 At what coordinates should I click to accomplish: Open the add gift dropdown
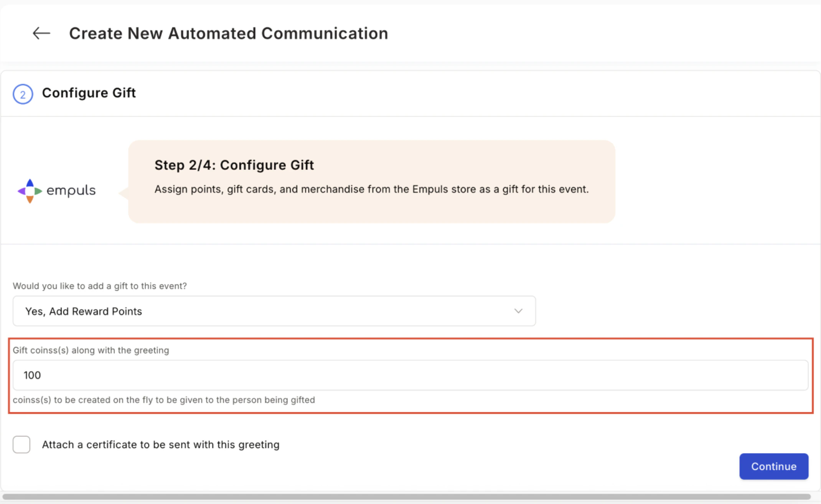click(274, 311)
